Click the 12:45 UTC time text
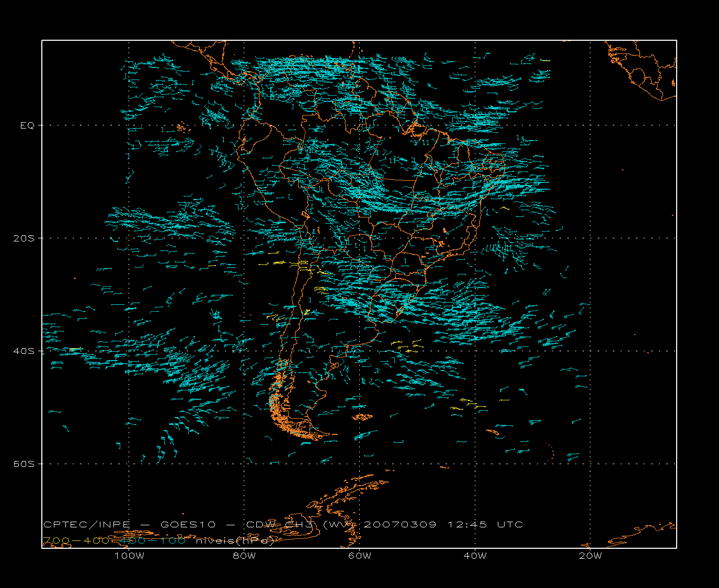This screenshot has height=588, width=719. 485,524
